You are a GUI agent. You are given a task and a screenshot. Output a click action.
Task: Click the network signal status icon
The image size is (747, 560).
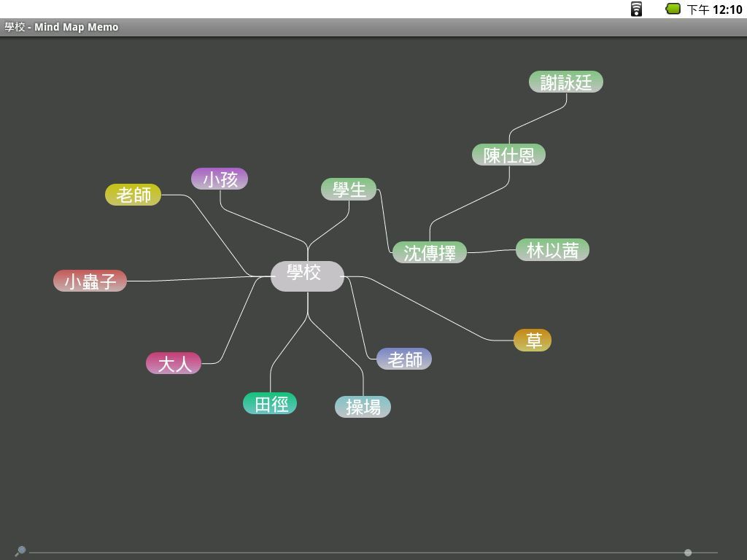[636, 9]
